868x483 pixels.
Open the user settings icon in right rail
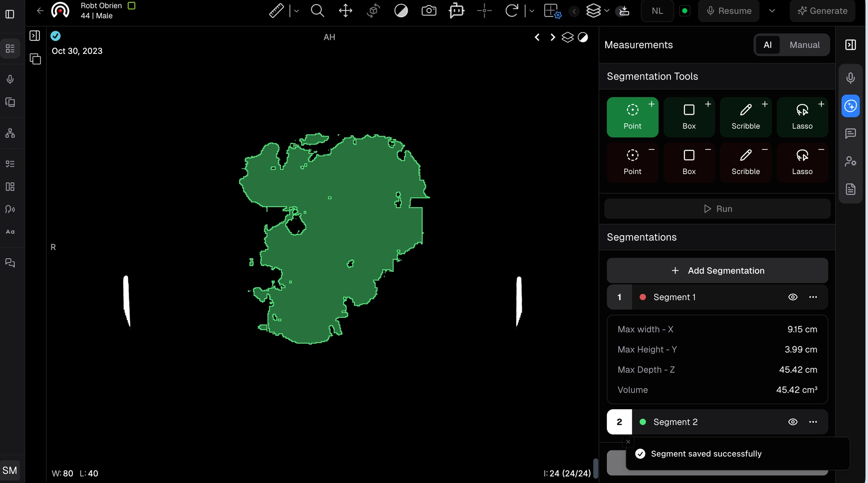coord(850,161)
